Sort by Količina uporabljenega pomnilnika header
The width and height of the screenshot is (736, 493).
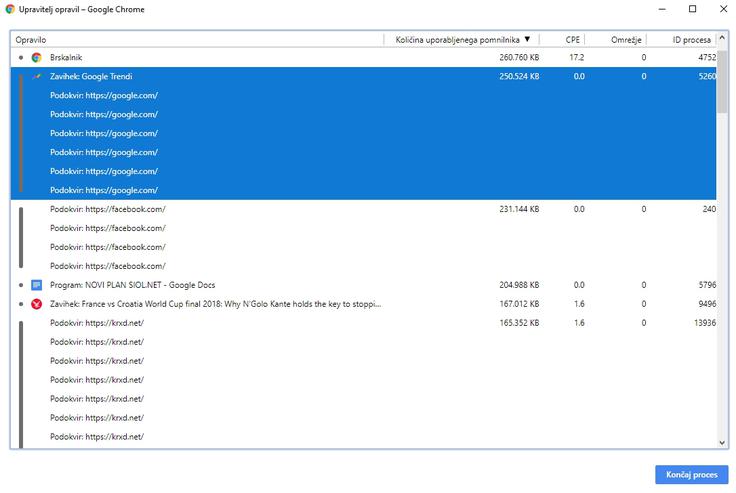tap(458, 40)
